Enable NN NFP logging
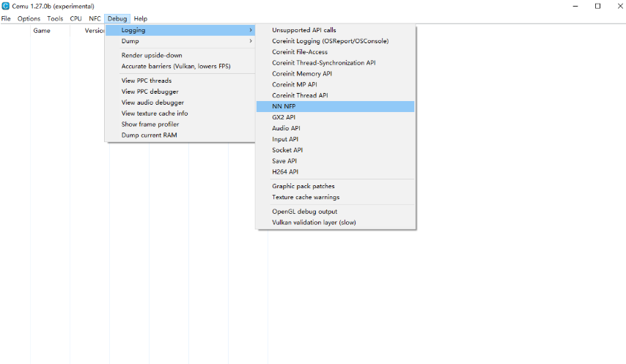Image resolution: width=626 pixels, height=364 pixels. pyautogui.click(x=284, y=106)
